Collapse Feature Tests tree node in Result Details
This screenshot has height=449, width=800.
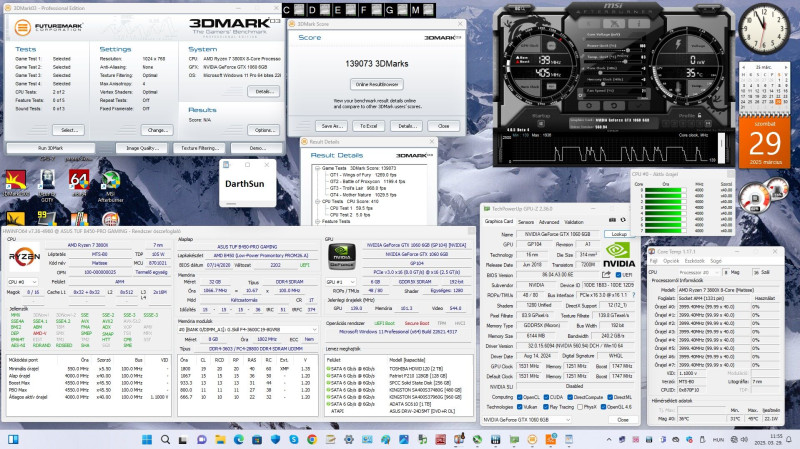(317, 221)
